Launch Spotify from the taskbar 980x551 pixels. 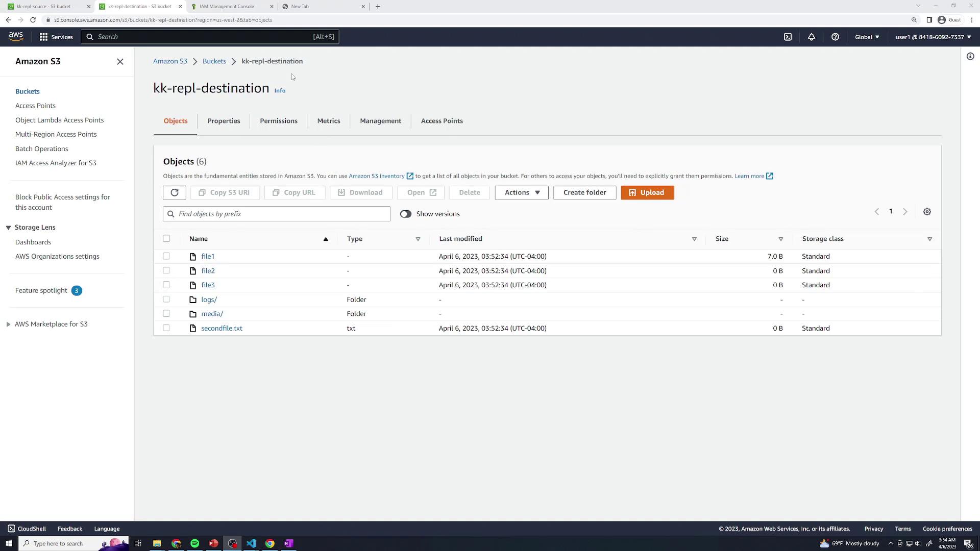pos(194,543)
